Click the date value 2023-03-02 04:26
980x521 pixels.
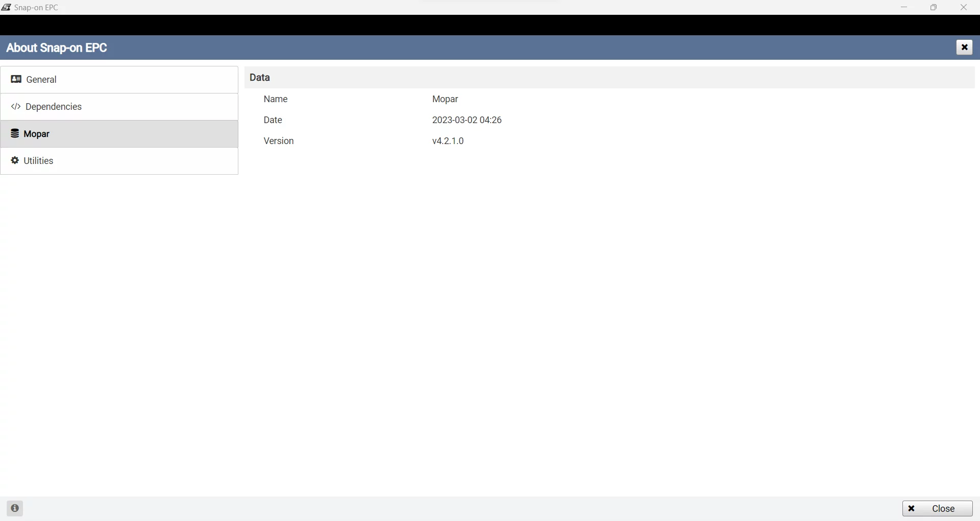coord(467,120)
